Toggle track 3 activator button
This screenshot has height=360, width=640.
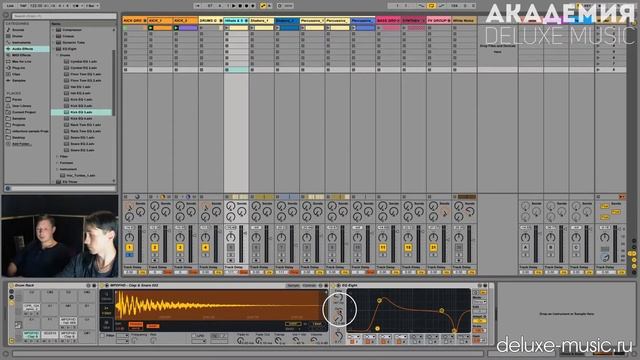180,247
